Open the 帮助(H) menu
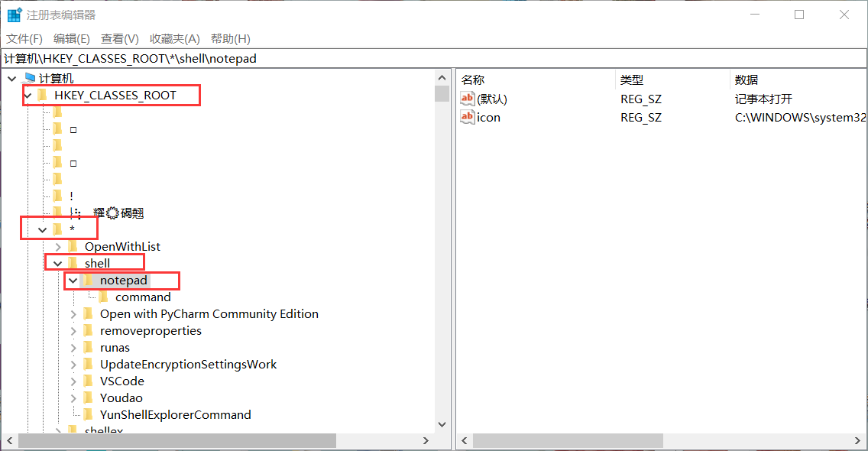 click(230, 39)
